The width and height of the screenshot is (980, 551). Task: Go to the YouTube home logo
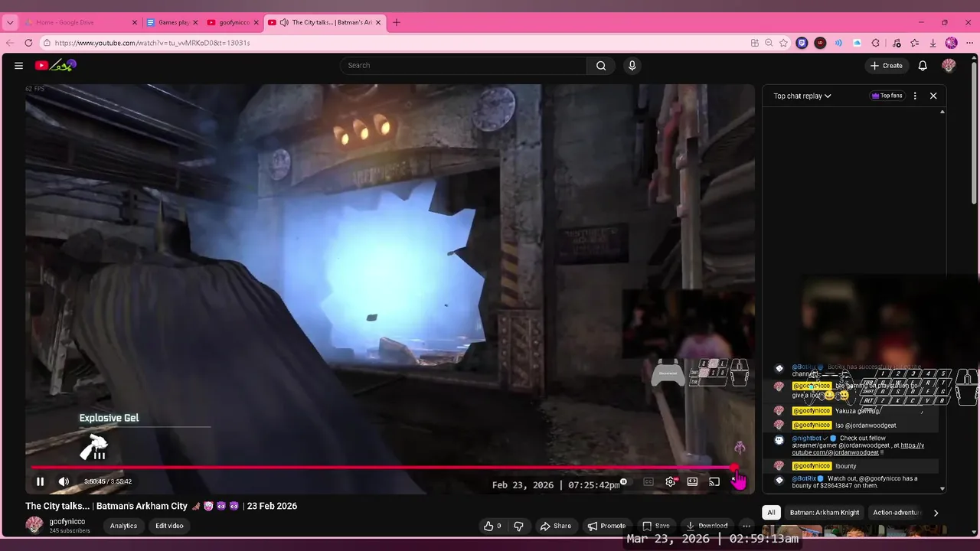point(55,66)
